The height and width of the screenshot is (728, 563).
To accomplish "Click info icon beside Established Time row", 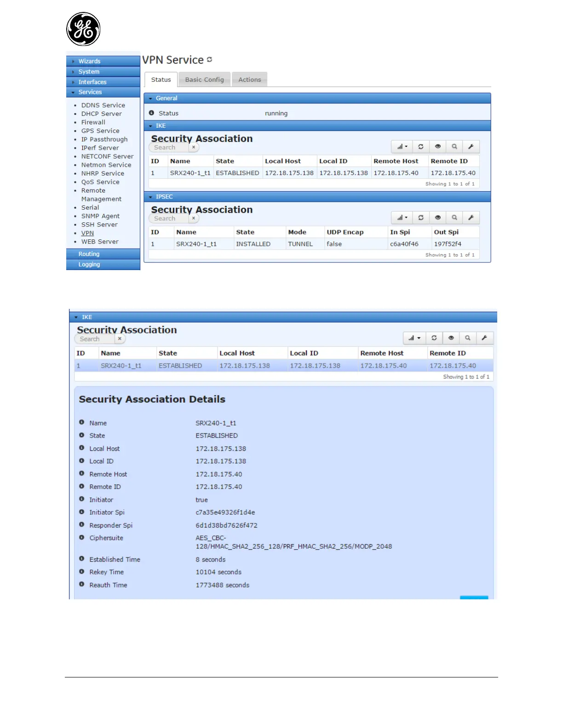I will click(x=81, y=559).
